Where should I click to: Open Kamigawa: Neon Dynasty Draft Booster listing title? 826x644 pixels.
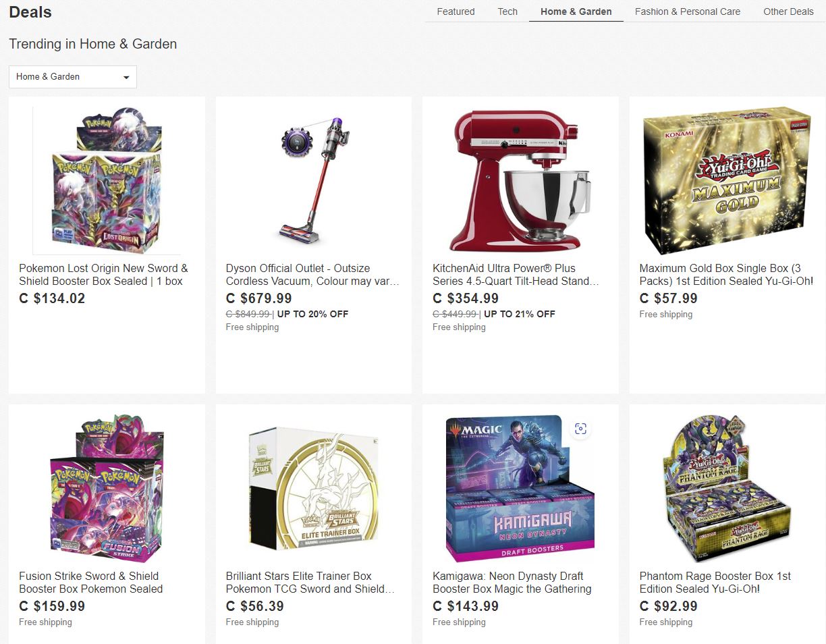[512, 583]
